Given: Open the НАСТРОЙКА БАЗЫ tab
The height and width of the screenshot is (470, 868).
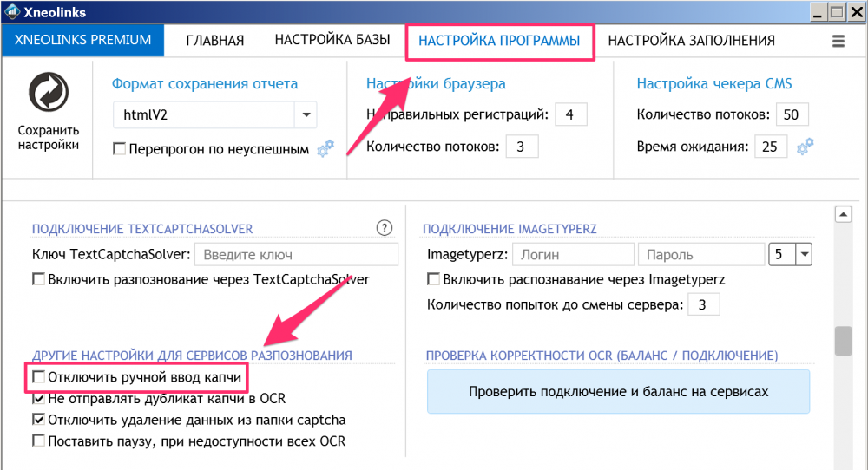Looking at the screenshot, I should [332, 40].
